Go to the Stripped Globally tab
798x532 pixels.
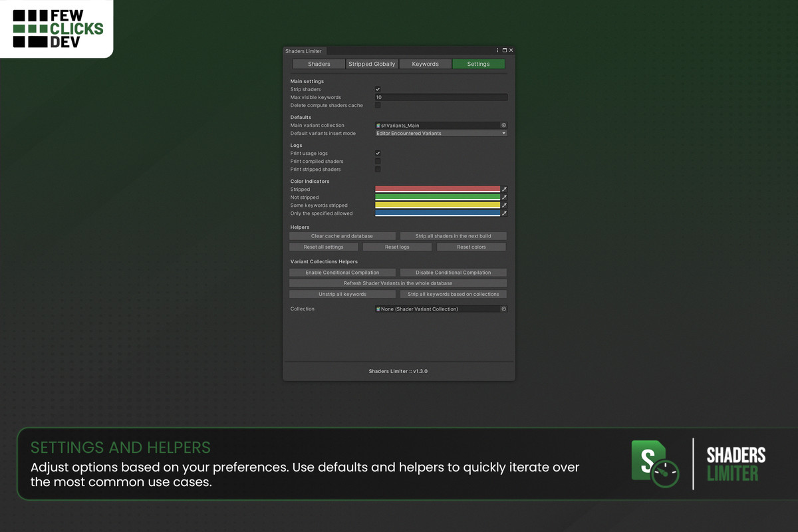(372, 65)
